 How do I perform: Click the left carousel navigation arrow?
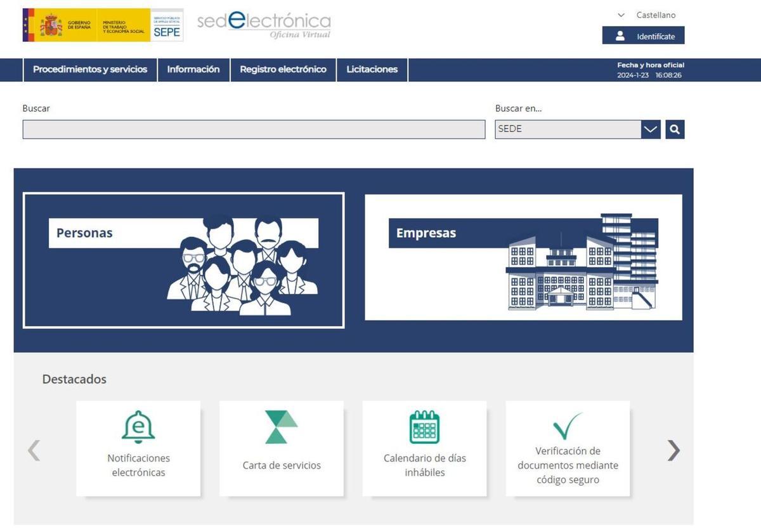point(33,450)
